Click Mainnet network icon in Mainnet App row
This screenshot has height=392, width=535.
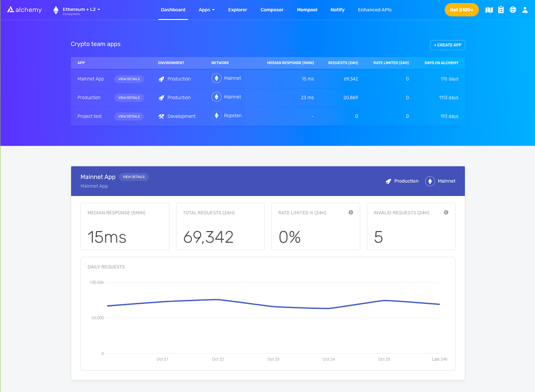(216, 78)
